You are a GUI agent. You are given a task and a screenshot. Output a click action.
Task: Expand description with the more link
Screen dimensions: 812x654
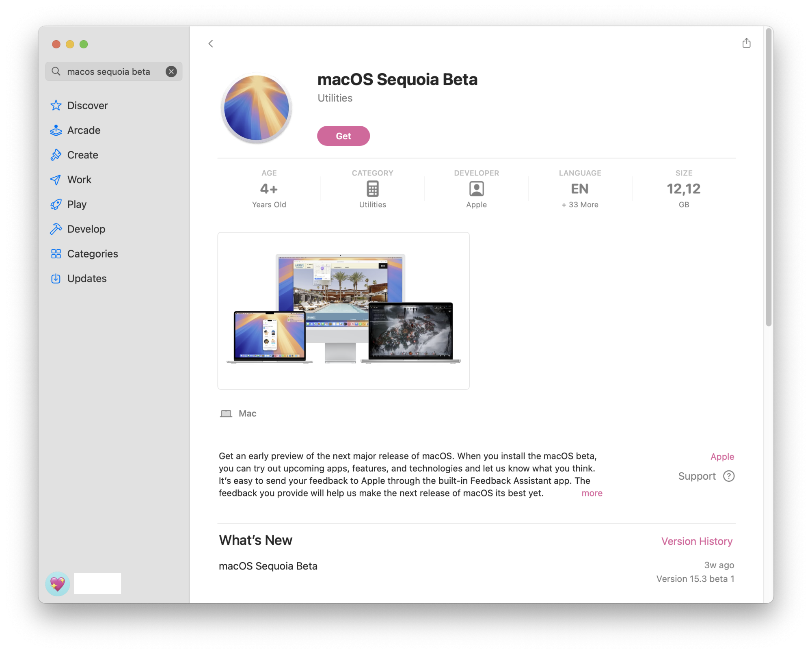coord(592,493)
